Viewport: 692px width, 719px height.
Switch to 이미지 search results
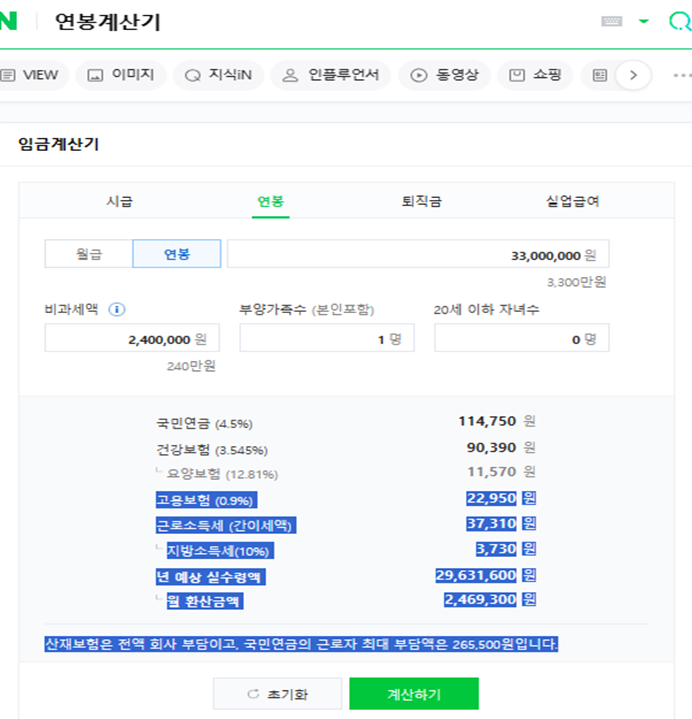tap(121, 75)
